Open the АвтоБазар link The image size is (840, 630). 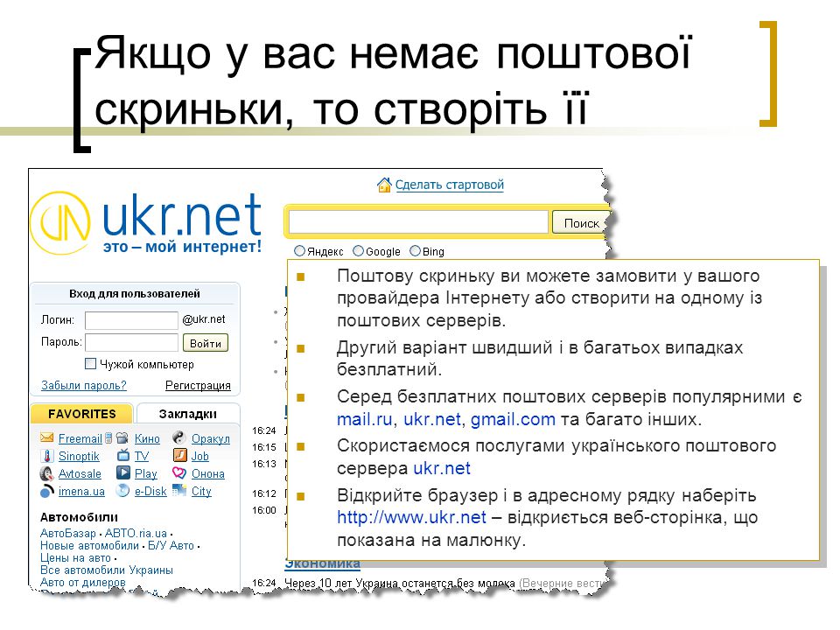[x=68, y=534]
